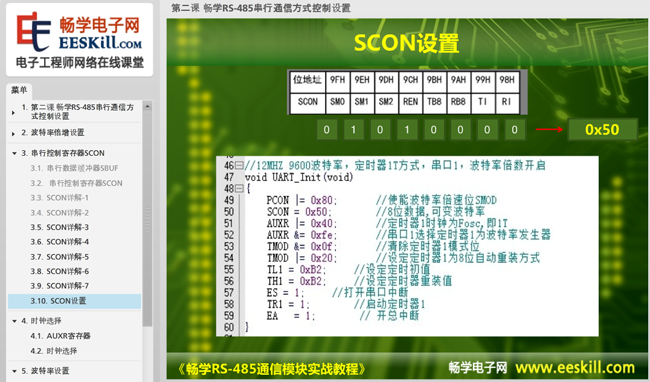This screenshot has height=382, width=650.
Task: Click the menu scrollbar up arrow
Action: 147,106
